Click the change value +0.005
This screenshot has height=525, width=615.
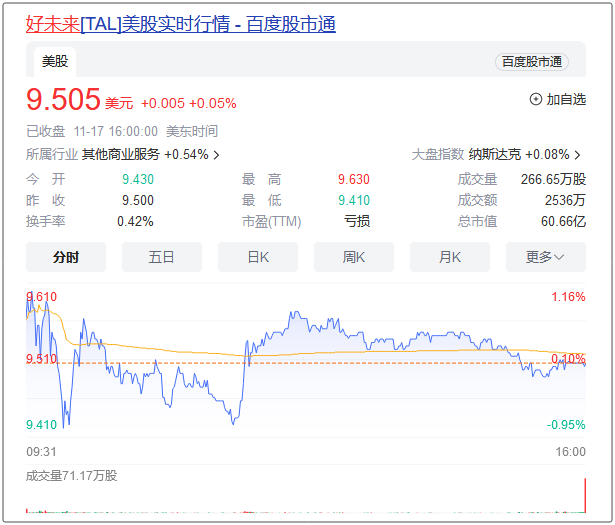[x=163, y=104]
